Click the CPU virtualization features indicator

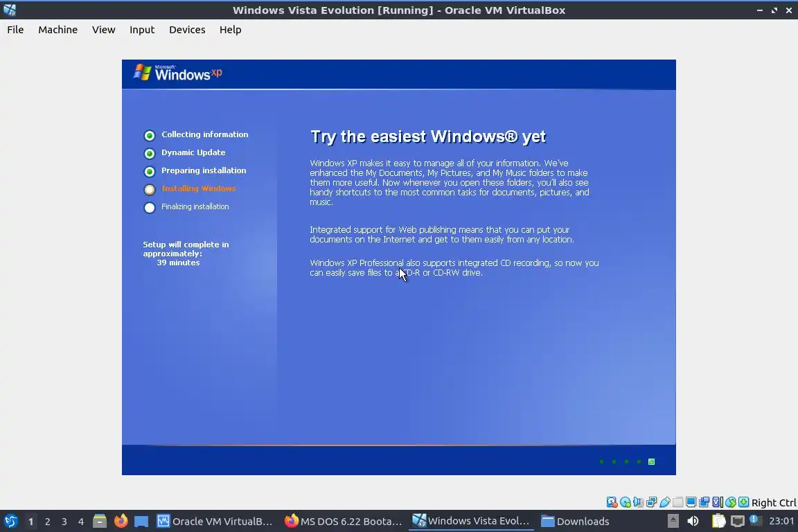tap(718, 502)
